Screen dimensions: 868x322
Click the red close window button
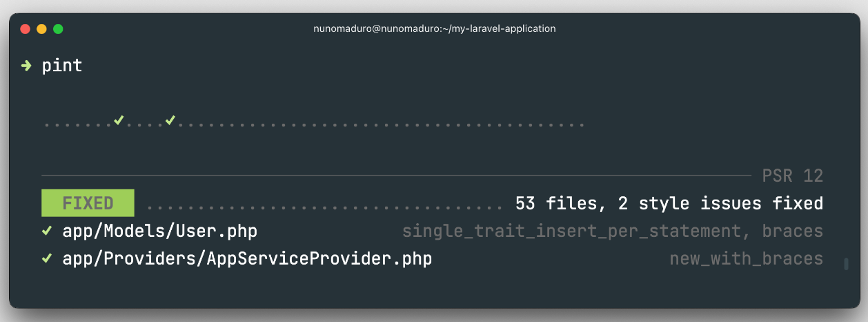[x=26, y=29]
